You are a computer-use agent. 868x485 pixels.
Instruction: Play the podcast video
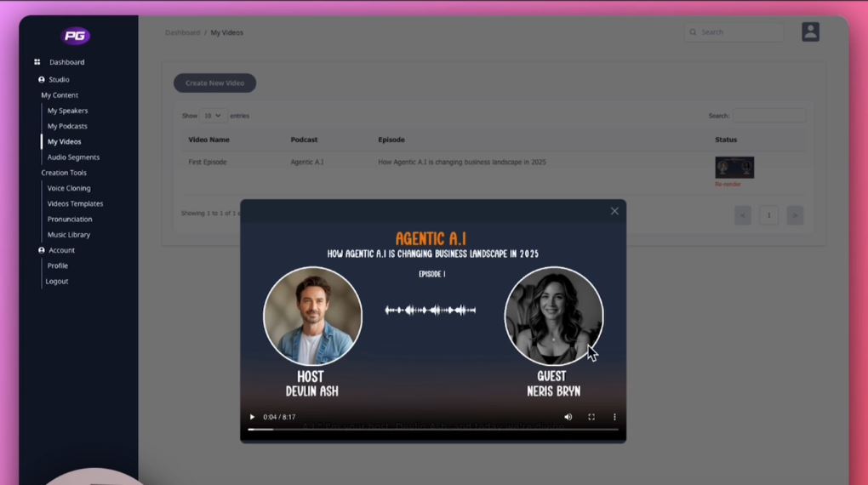coord(252,417)
